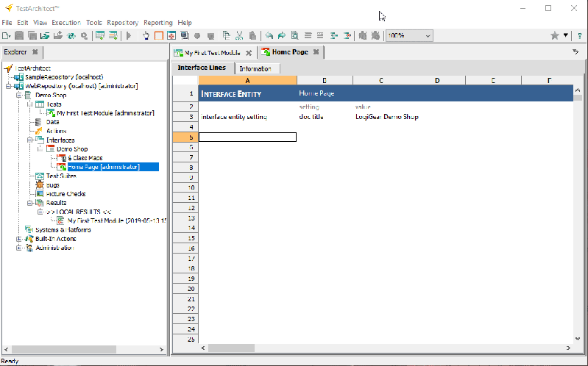Collapse the Interfaces tree node
This screenshot has width=588, height=366.
coord(29,140)
